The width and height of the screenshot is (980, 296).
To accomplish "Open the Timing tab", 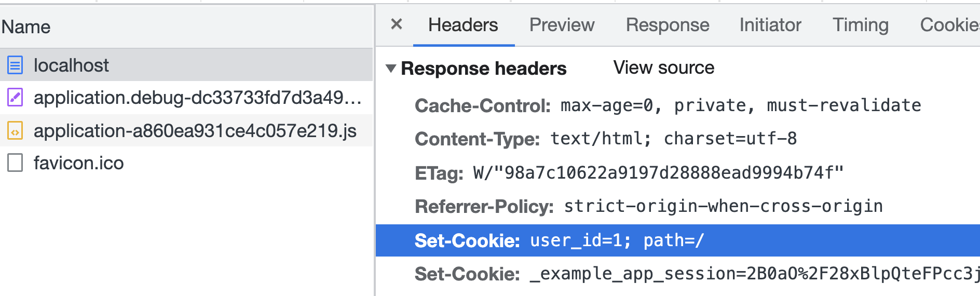I will pyautogui.click(x=861, y=25).
